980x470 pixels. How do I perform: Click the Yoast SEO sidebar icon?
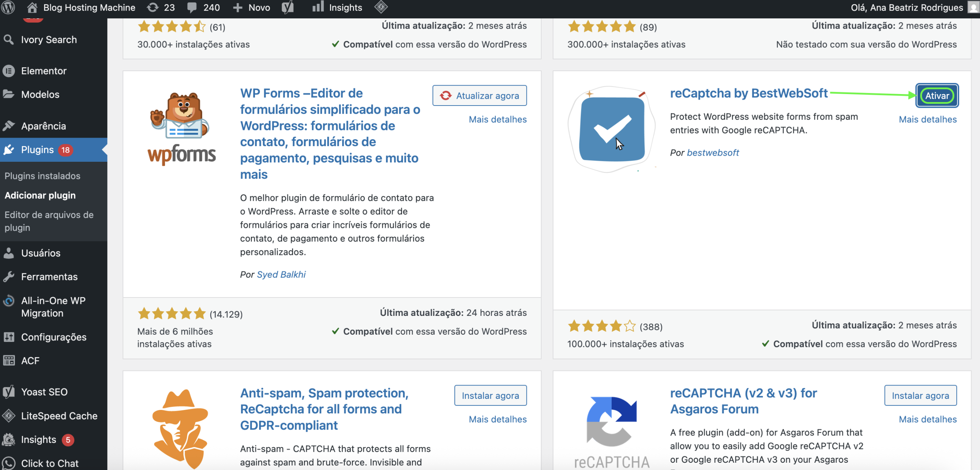pos(8,392)
